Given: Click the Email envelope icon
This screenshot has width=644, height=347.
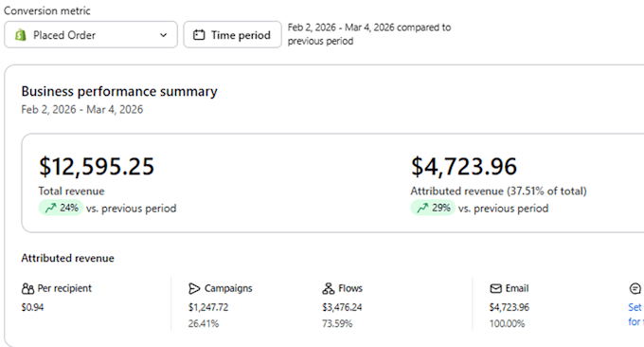Looking at the screenshot, I should [x=495, y=288].
